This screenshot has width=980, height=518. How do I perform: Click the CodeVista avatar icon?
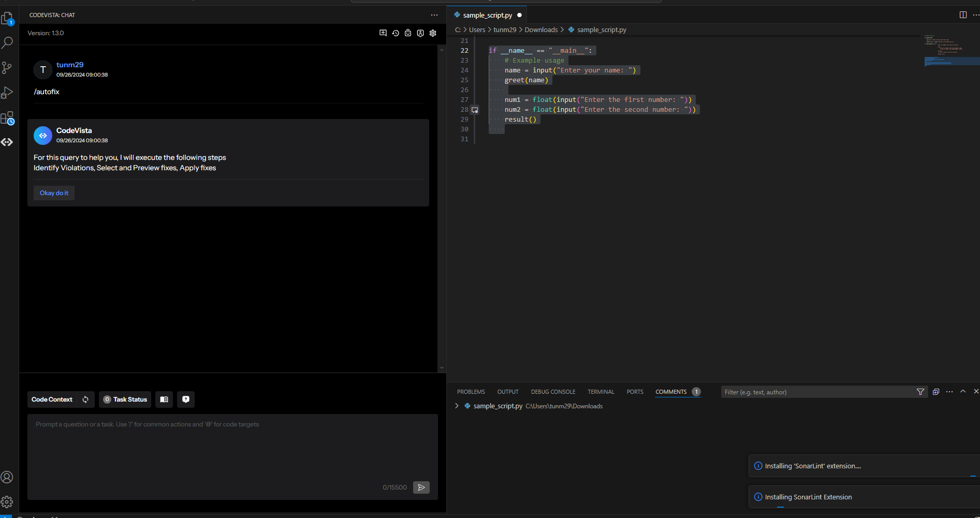43,136
